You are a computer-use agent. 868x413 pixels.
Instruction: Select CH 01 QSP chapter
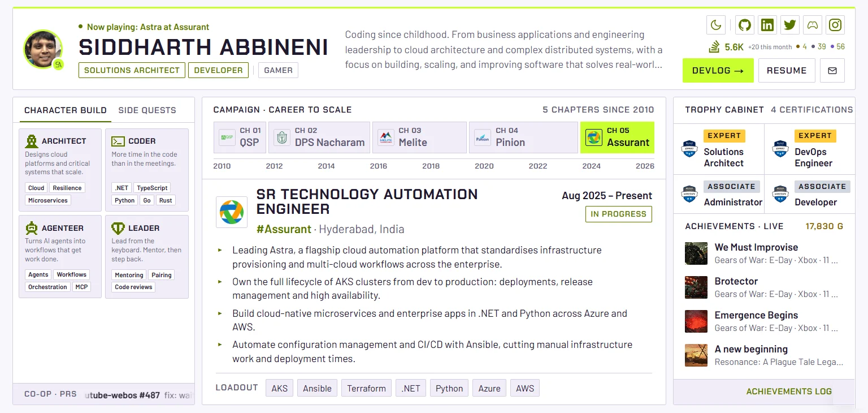240,137
